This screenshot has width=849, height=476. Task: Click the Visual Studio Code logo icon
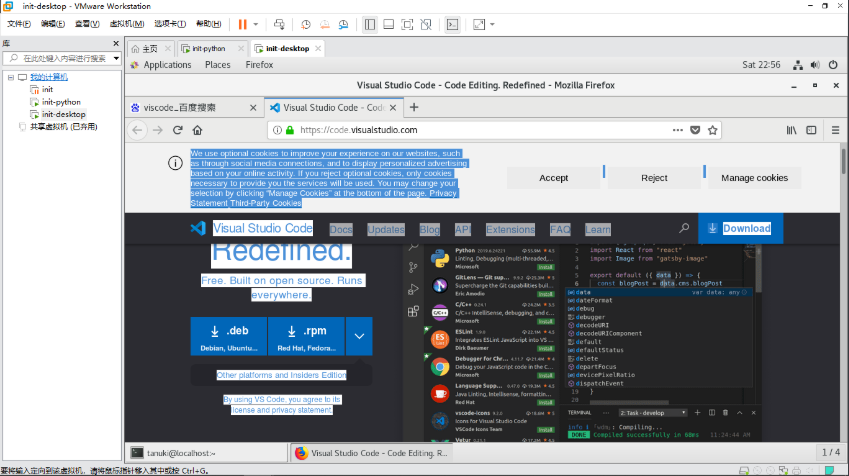[x=198, y=228]
